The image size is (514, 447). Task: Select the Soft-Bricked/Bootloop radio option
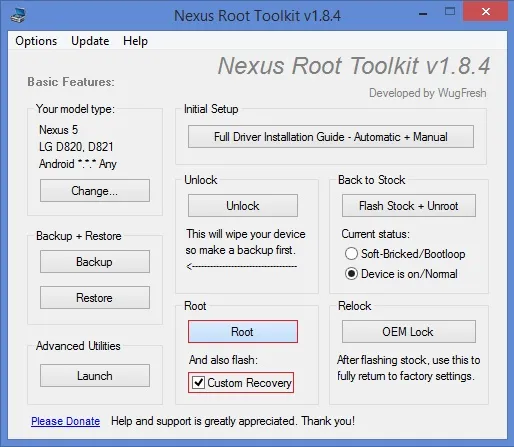coord(351,254)
